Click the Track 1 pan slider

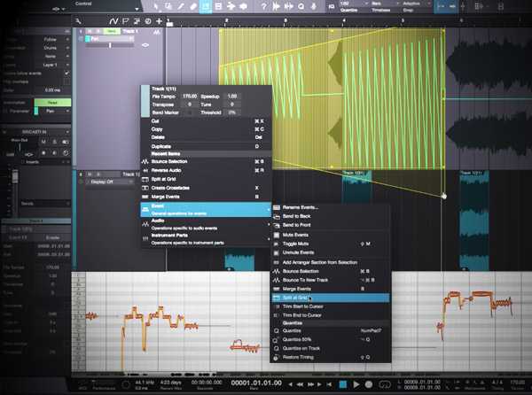[x=110, y=45]
